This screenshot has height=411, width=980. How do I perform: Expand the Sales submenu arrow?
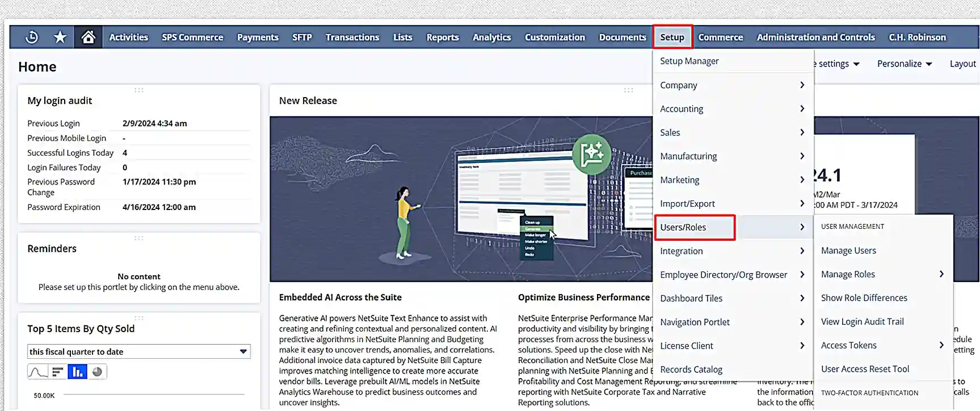tap(802, 132)
